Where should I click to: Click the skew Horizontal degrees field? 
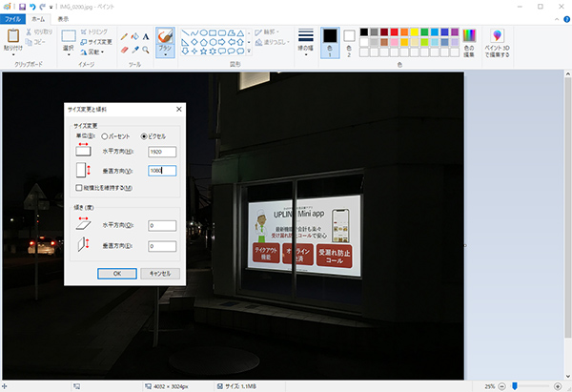[x=162, y=225]
